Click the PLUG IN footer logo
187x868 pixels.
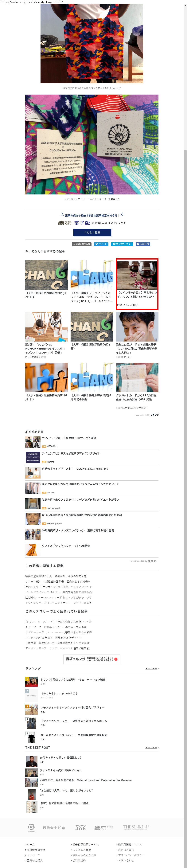click(31, 828)
